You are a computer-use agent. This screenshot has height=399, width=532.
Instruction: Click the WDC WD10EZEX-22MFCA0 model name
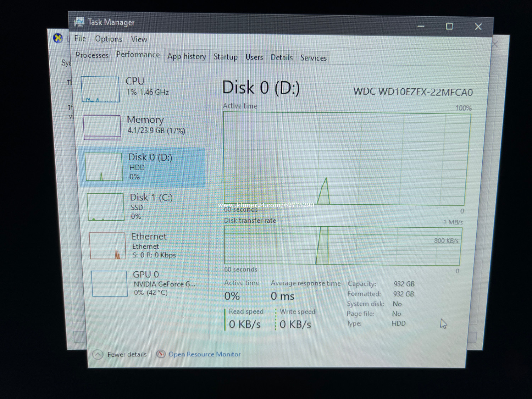[x=413, y=92]
